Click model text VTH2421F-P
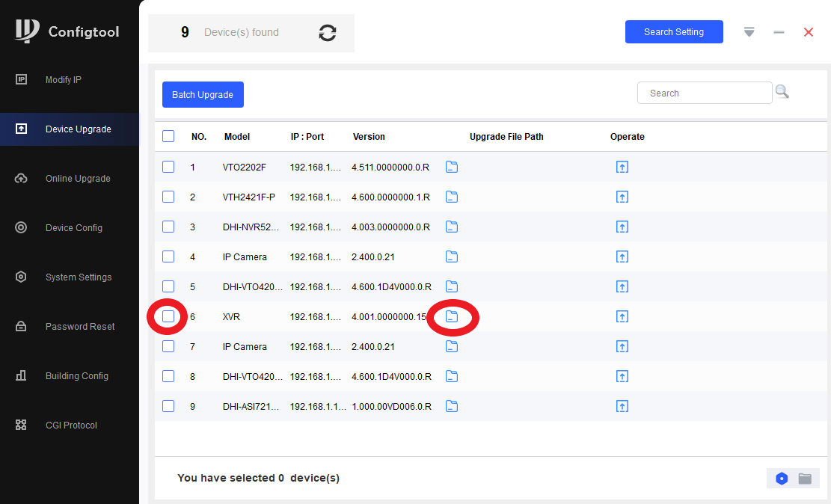Image resolution: width=831 pixels, height=504 pixels. [249, 197]
